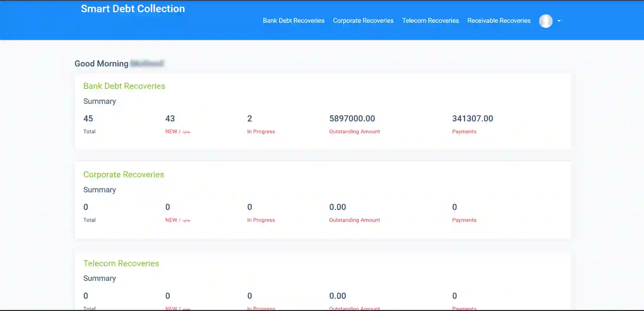The image size is (644, 311).
Task: Click In Progress under Bank Debt Recoveries
Action: (x=261, y=132)
